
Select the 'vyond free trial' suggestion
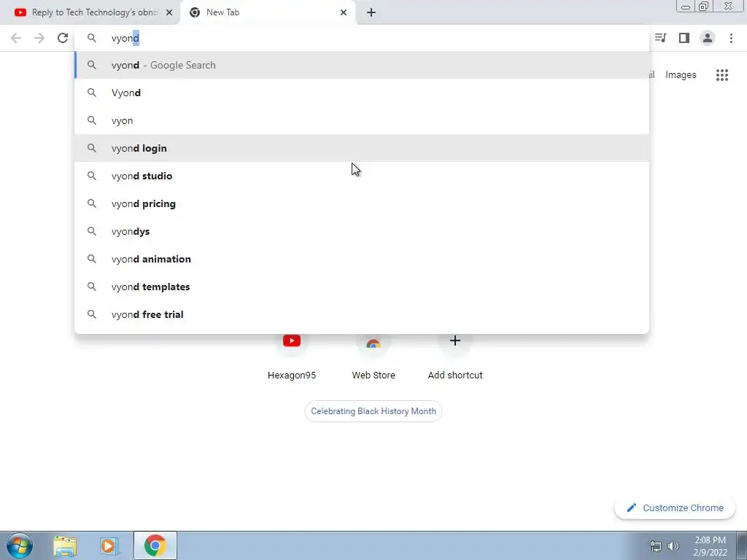pos(362,314)
